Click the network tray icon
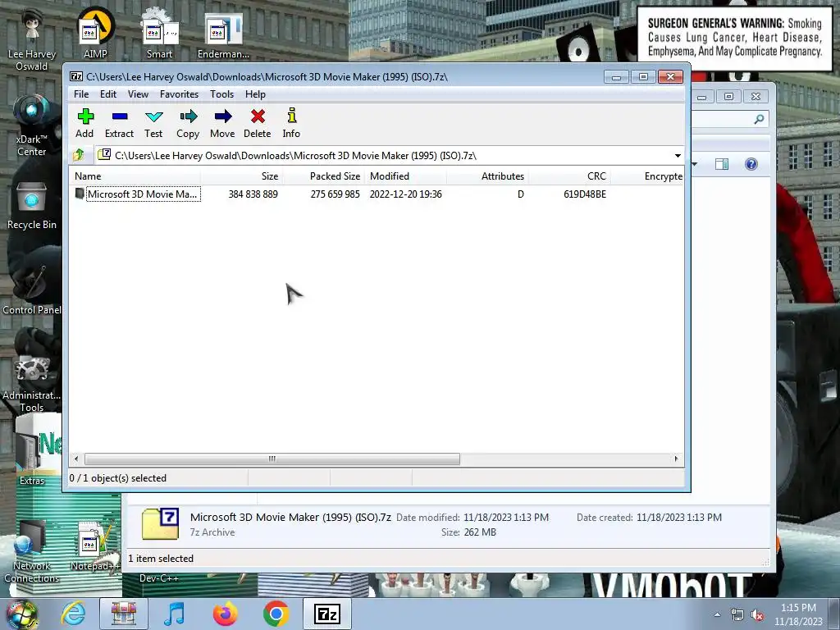840x630 pixels. click(x=737, y=615)
